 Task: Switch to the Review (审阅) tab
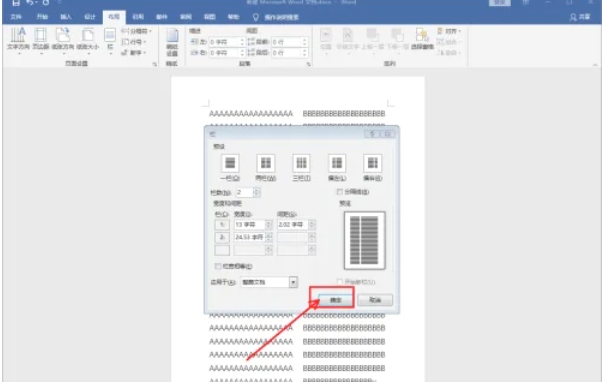(x=186, y=17)
